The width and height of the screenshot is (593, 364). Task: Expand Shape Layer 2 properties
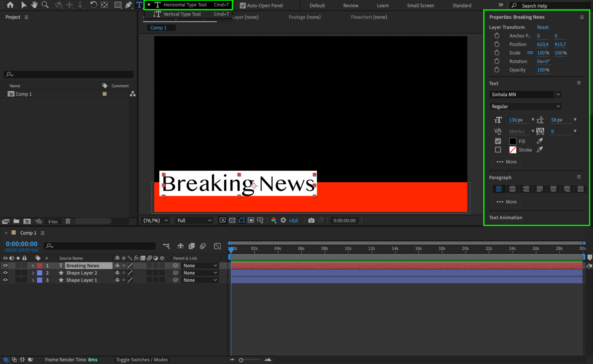coord(33,273)
